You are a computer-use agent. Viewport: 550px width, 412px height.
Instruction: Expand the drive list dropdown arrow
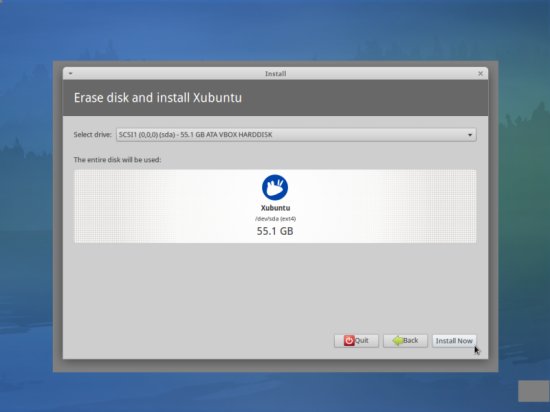click(470, 135)
